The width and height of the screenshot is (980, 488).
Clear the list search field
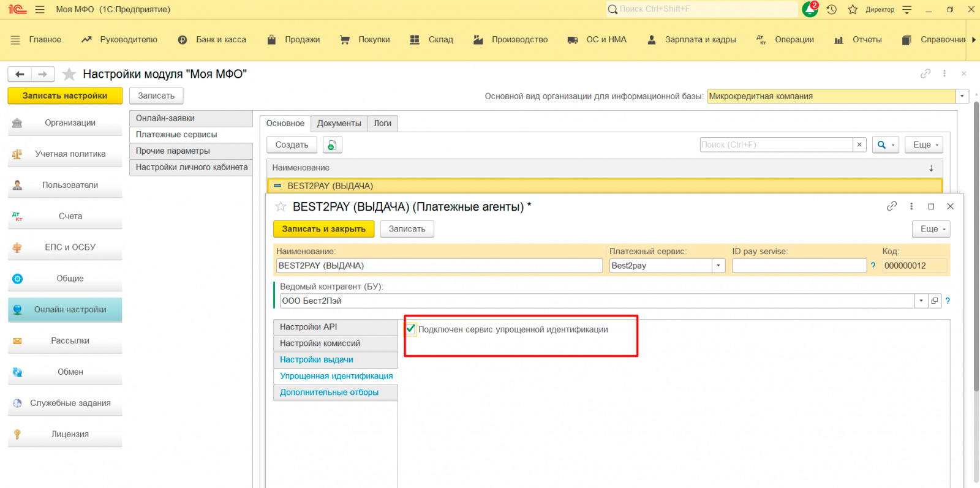click(859, 145)
